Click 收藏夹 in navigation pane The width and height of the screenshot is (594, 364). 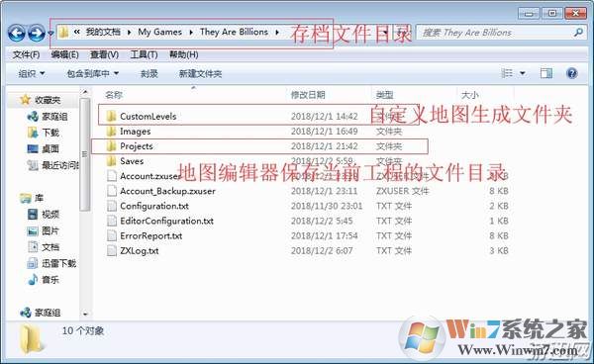click(48, 100)
